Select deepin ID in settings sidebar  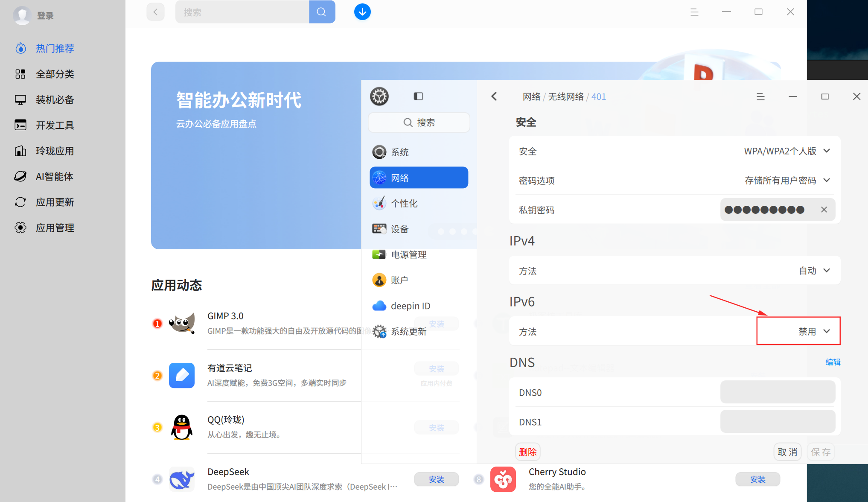(x=419, y=306)
